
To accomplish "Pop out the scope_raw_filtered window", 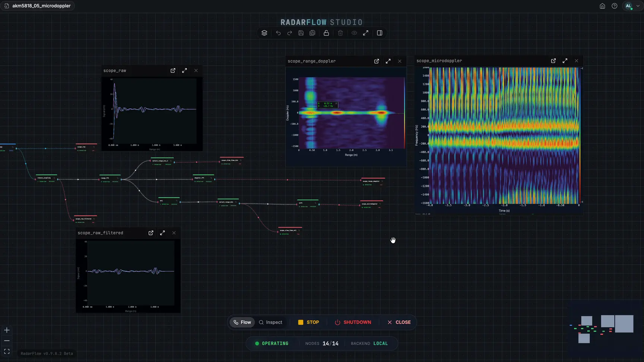I will coord(151,233).
